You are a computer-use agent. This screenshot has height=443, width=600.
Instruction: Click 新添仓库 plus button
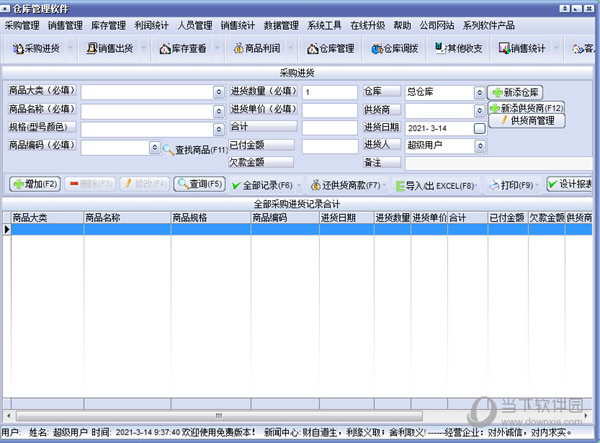coord(515,92)
